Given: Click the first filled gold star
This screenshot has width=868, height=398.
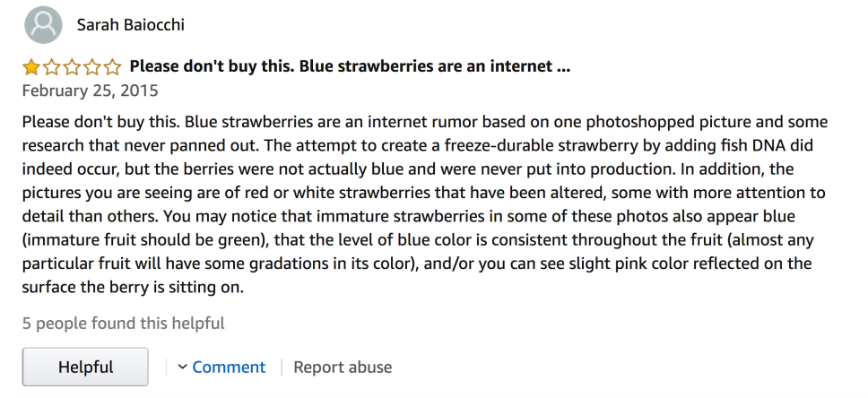Looking at the screenshot, I should [x=31, y=67].
